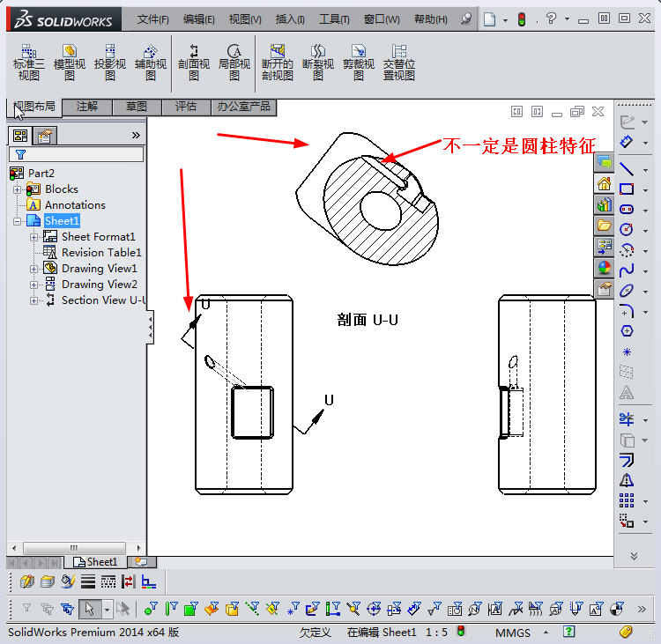The width and height of the screenshot is (661, 644).
Task: Select Revision Table1 in the tree
Action: click(x=100, y=253)
